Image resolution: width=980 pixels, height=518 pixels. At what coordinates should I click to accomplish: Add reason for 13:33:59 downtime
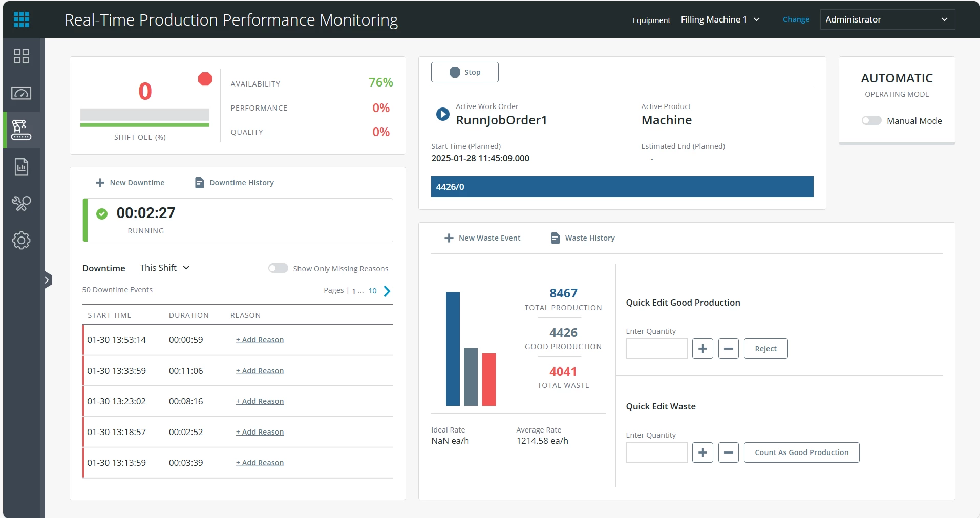pyautogui.click(x=260, y=371)
